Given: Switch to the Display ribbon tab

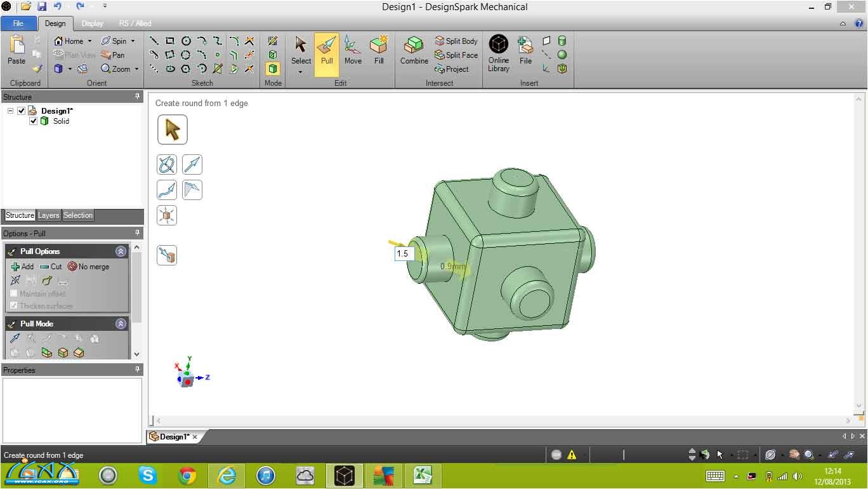Looking at the screenshot, I should (x=92, y=23).
